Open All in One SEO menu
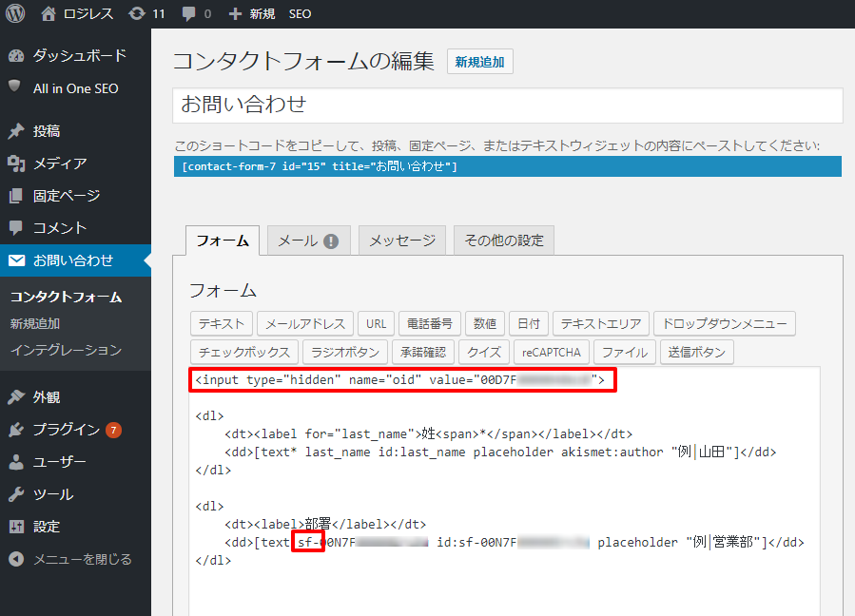Screen dimensions: 855x616 click(x=75, y=88)
